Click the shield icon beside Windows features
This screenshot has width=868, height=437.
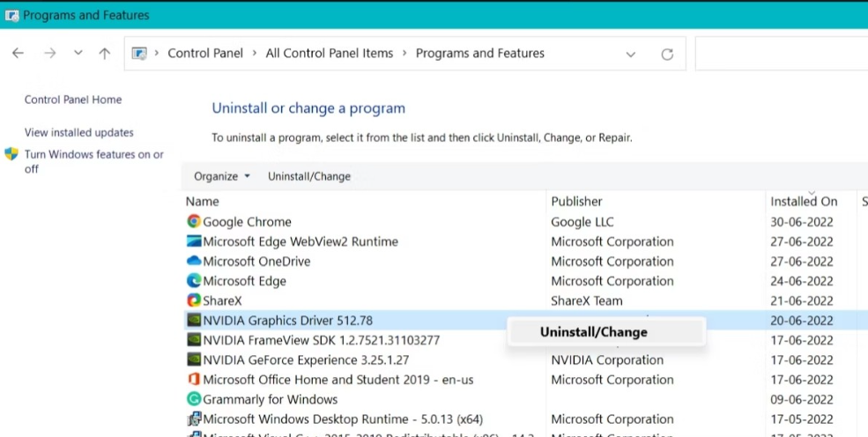click(x=11, y=154)
